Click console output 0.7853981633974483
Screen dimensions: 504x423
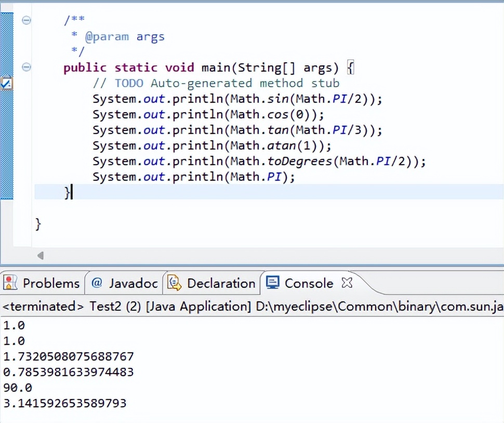69,372
